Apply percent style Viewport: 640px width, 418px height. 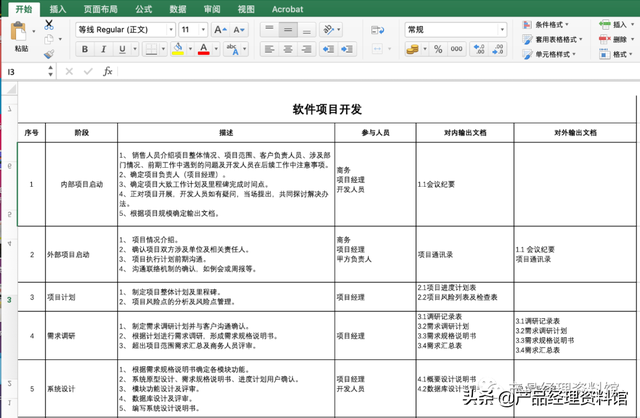click(x=438, y=49)
